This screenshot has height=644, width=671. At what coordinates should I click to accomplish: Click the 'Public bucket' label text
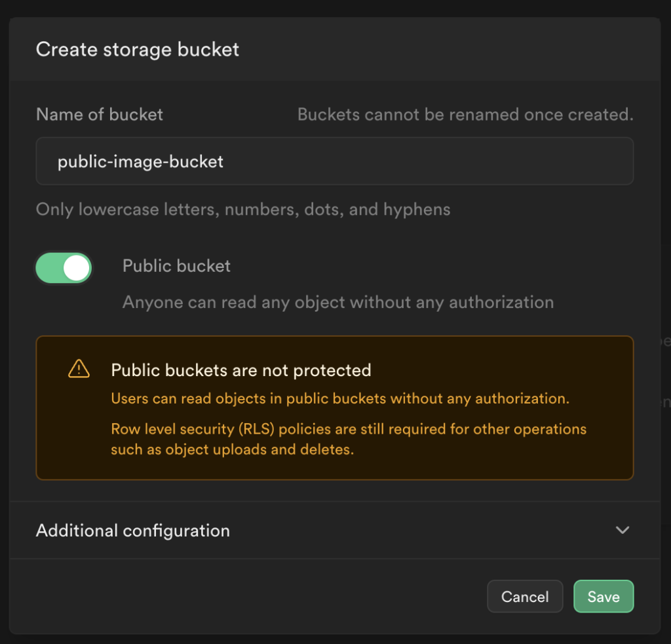(176, 266)
